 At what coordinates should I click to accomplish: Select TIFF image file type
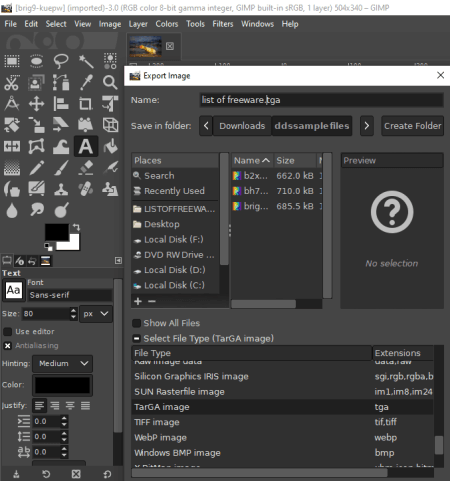coord(283,422)
